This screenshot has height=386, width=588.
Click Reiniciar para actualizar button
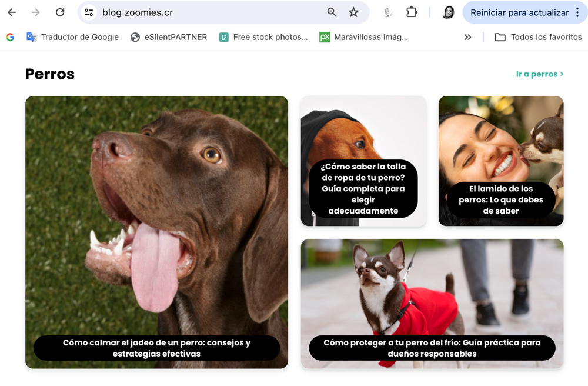[x=519, y=12]
